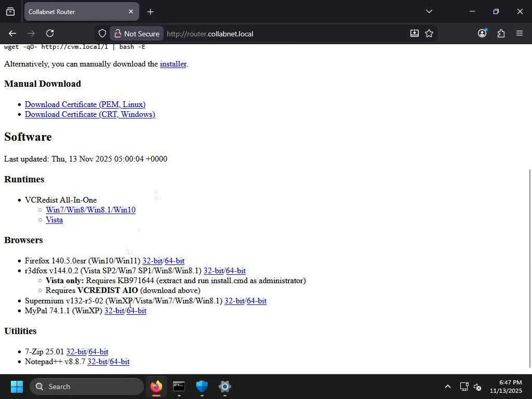Image resolution: width=532 pixels, height=399 pixels.
Task: Download Certificate (PEM, Linux)
Action: pyautogui.click(x=85, y=104)
